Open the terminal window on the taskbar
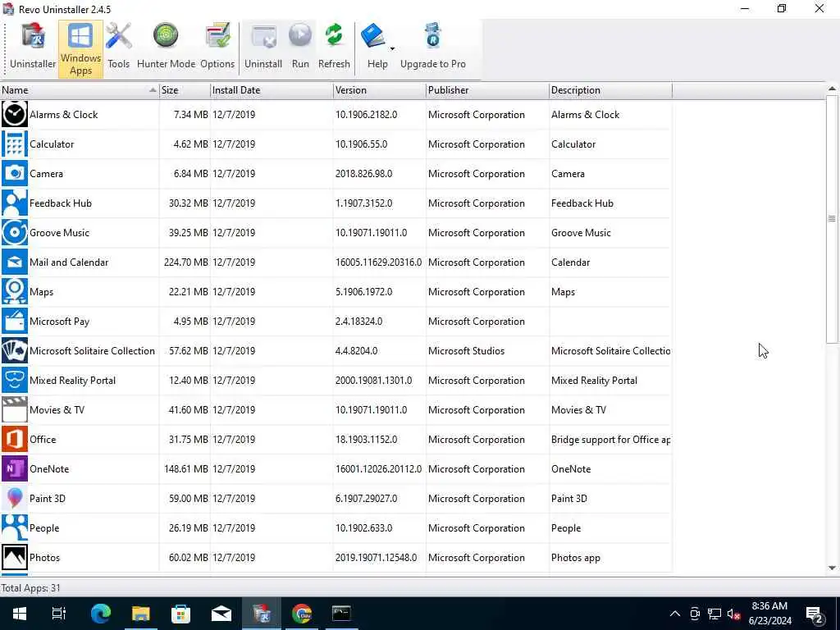The width and height of the screenshot is (840, 630). click(x=342, y=614)
